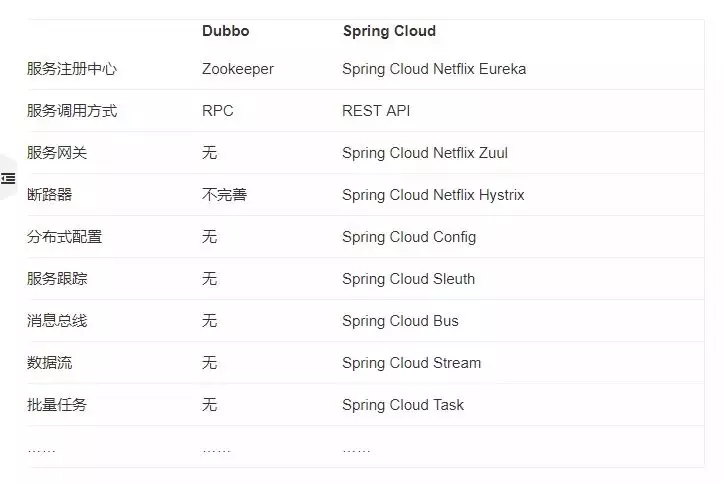Click the 分布式配置 row label
Viewport: 723px width, 483px height.
64,237
